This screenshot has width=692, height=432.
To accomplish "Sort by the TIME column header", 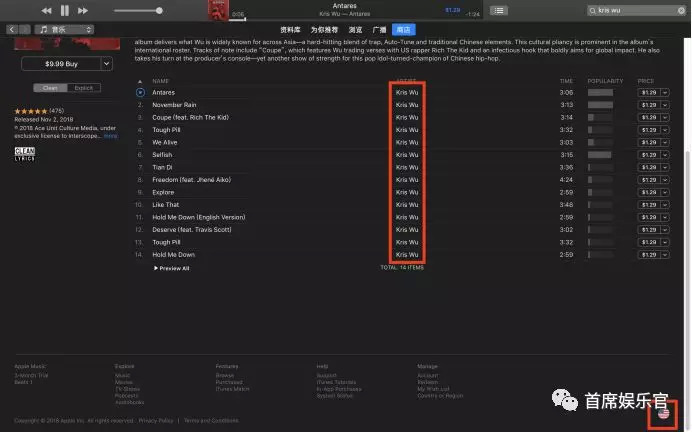I will coord(566,81).
